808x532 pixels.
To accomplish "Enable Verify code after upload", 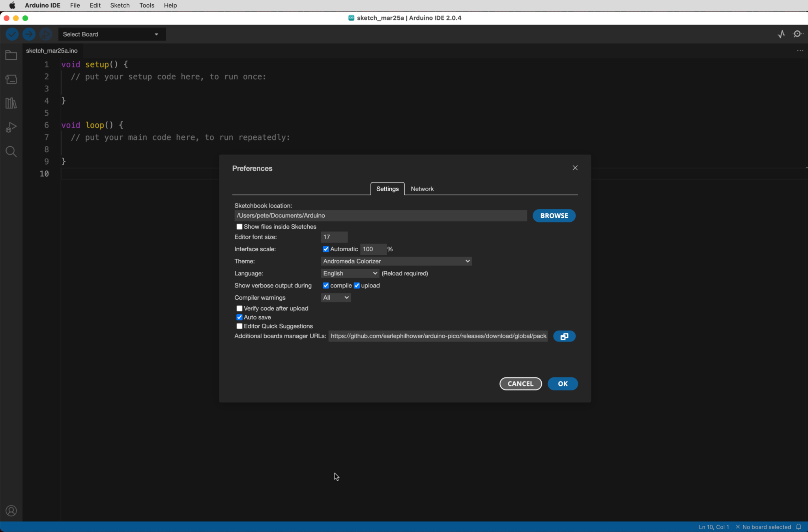I will point(239,308).
